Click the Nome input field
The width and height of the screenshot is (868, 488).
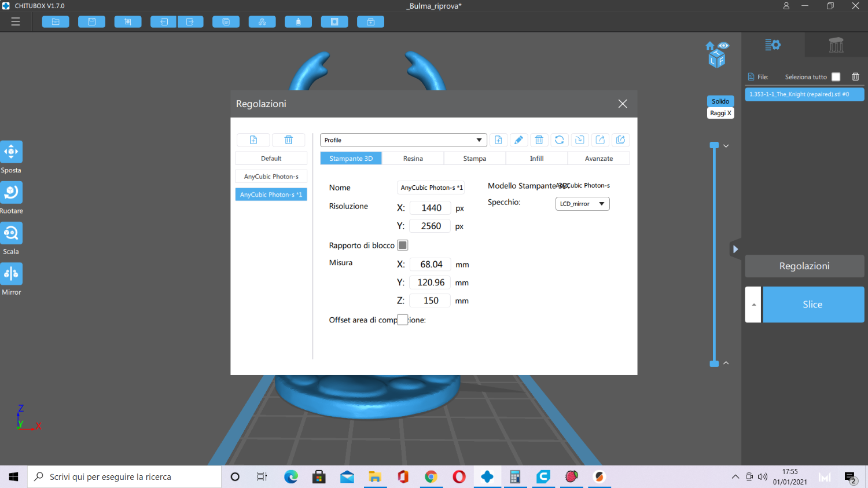click(431, 188)
